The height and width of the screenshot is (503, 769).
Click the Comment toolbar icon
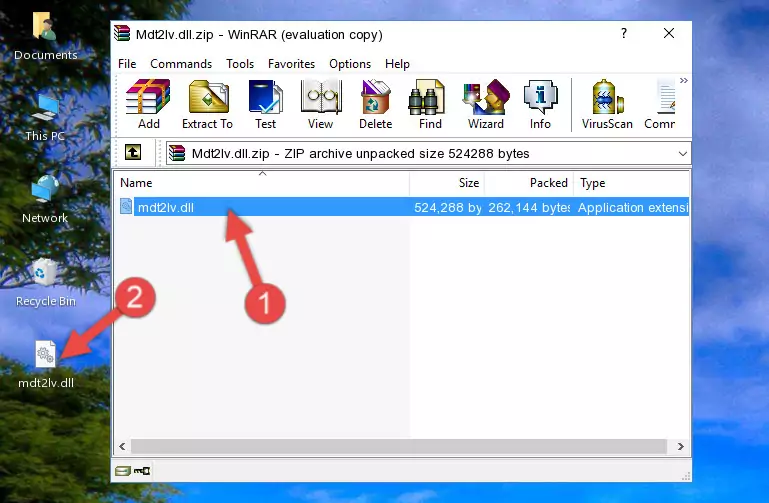pos(660,105)
